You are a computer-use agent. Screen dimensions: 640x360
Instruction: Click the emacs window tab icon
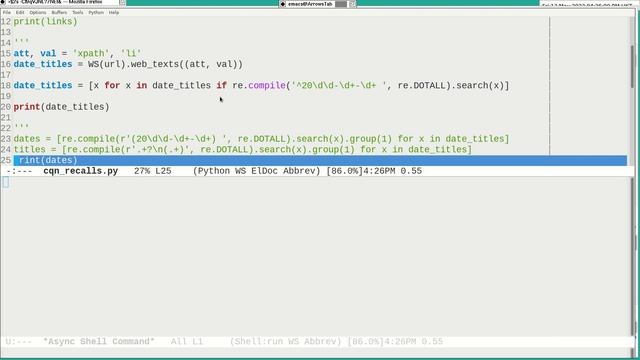tap(283, 4)
